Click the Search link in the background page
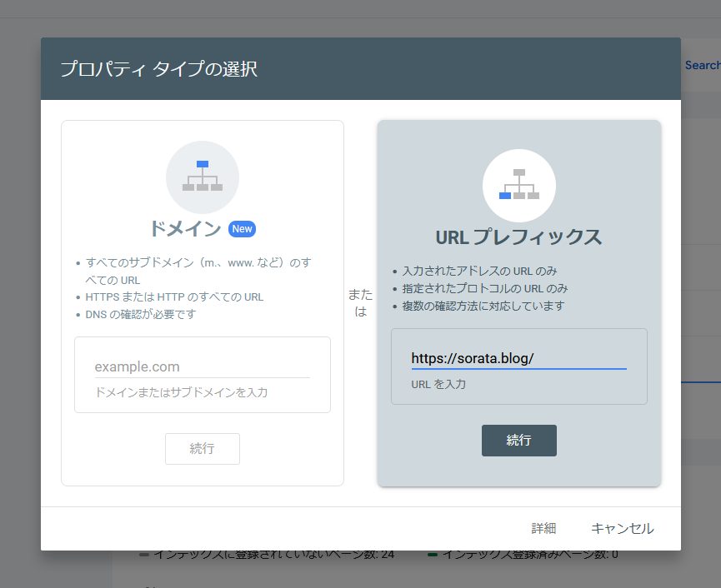This screenshot has width=721, height=588. point(703,65)
